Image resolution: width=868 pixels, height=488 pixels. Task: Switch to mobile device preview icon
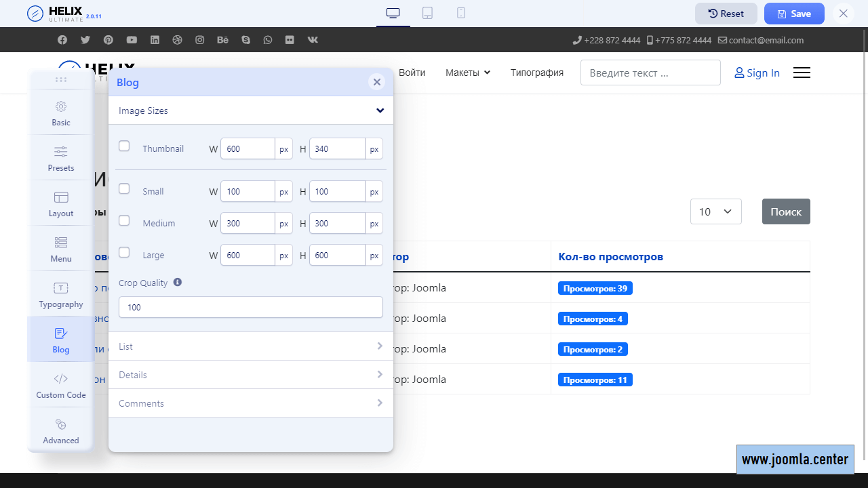[461, 13]
